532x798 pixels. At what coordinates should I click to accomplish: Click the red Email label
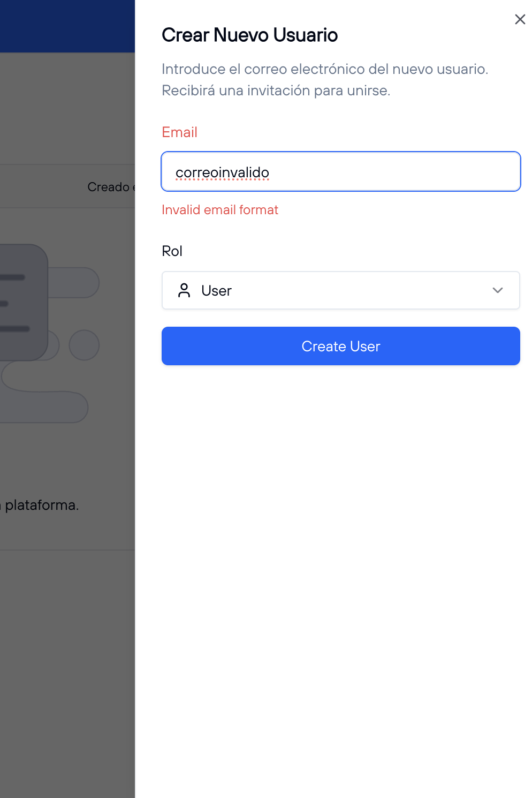tap(179, 132)
